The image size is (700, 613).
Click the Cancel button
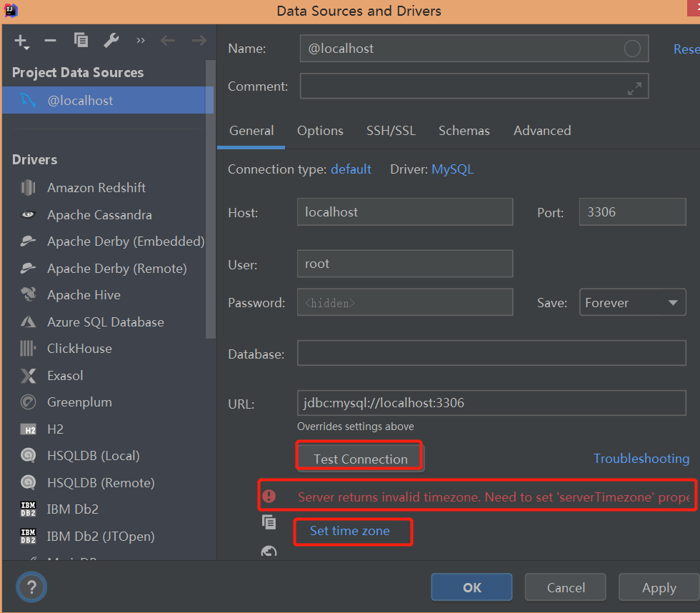(x=566, y=587)
